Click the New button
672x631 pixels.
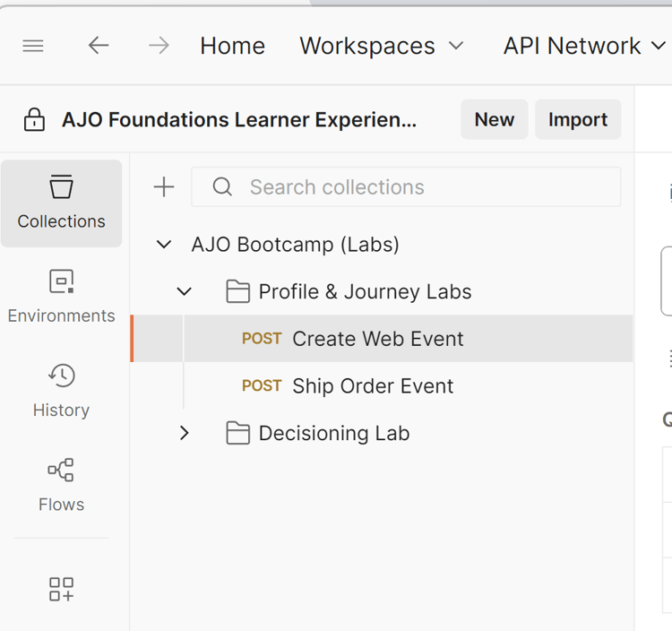coord(494,119)
